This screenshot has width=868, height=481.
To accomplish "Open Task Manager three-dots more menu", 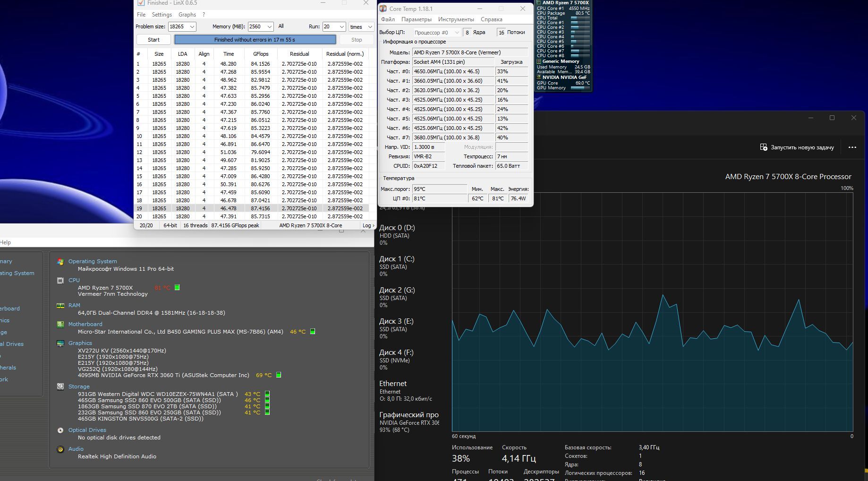I will pyautogui.click(x=852, y=147).
